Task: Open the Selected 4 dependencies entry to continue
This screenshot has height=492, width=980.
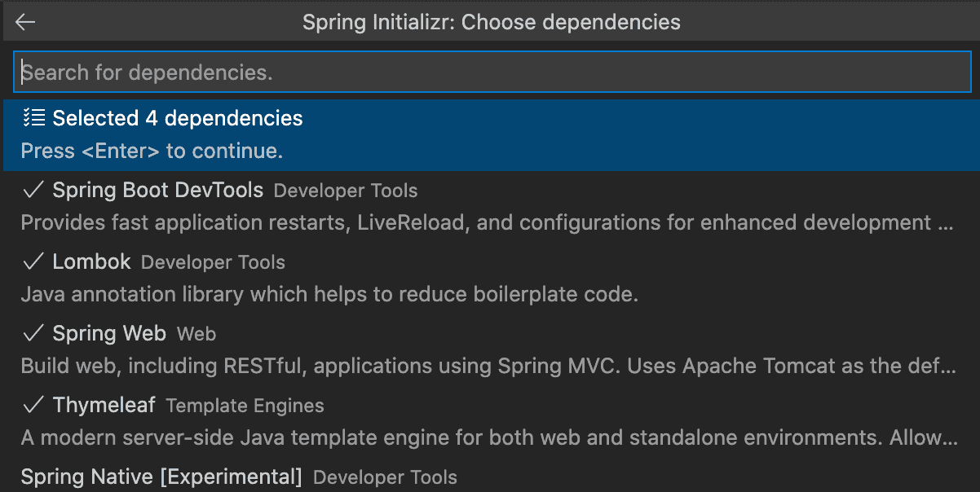Action: 178,117
